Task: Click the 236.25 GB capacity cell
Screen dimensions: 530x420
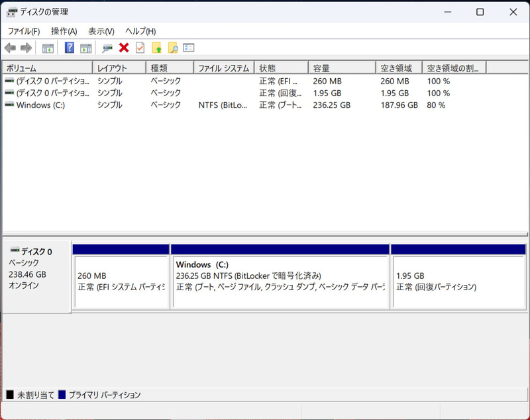Action: pos(332,105)
